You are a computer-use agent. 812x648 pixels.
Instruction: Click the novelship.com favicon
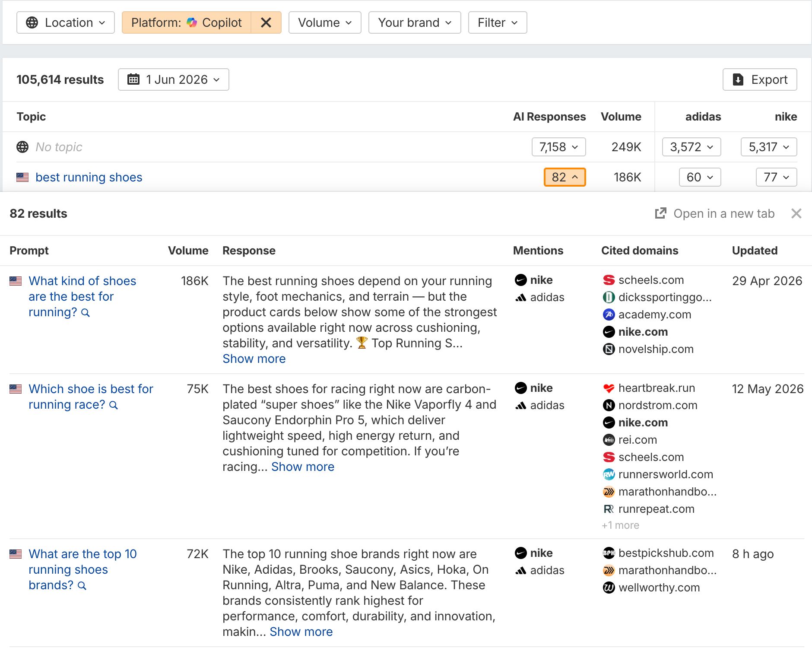[609, 349]
